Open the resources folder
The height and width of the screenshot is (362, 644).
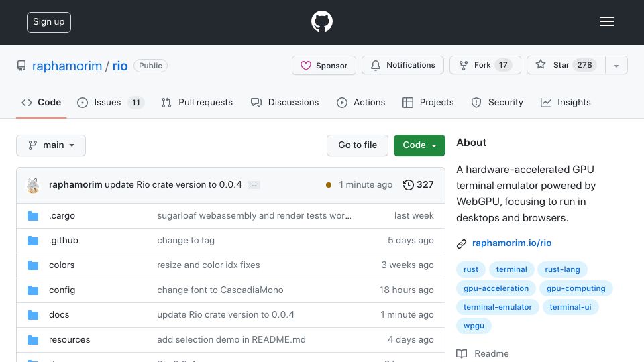click(69, 339)
